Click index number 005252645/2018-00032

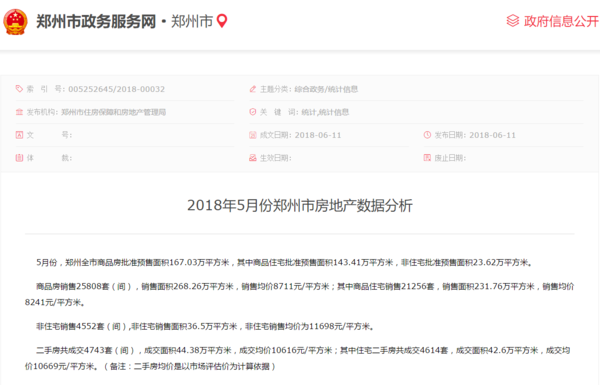pos(116,89)
